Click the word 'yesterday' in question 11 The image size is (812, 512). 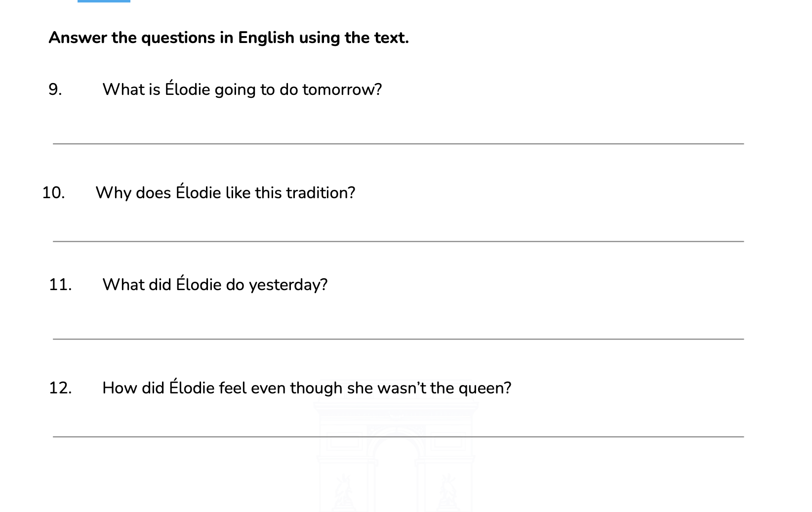[x=288, y=285]
